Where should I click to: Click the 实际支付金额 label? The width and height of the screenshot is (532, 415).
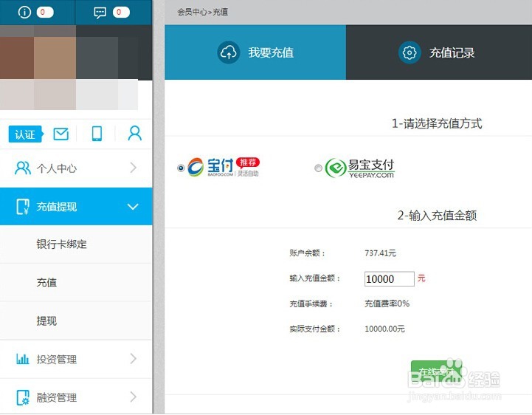pos(314,329)
